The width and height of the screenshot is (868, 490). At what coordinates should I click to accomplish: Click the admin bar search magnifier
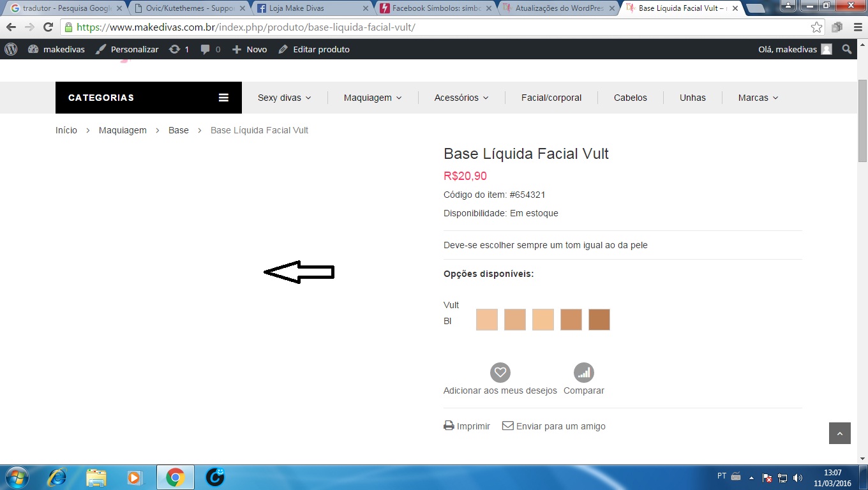847,49
